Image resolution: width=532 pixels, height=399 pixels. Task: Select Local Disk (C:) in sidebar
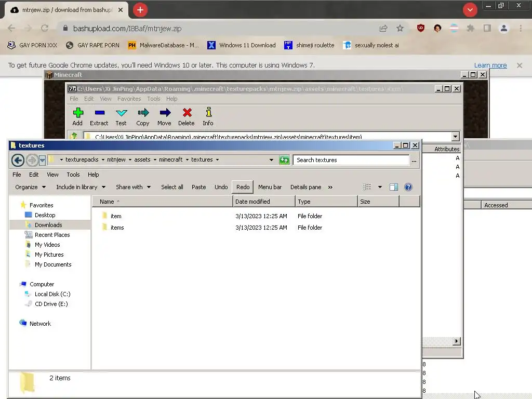52,294
